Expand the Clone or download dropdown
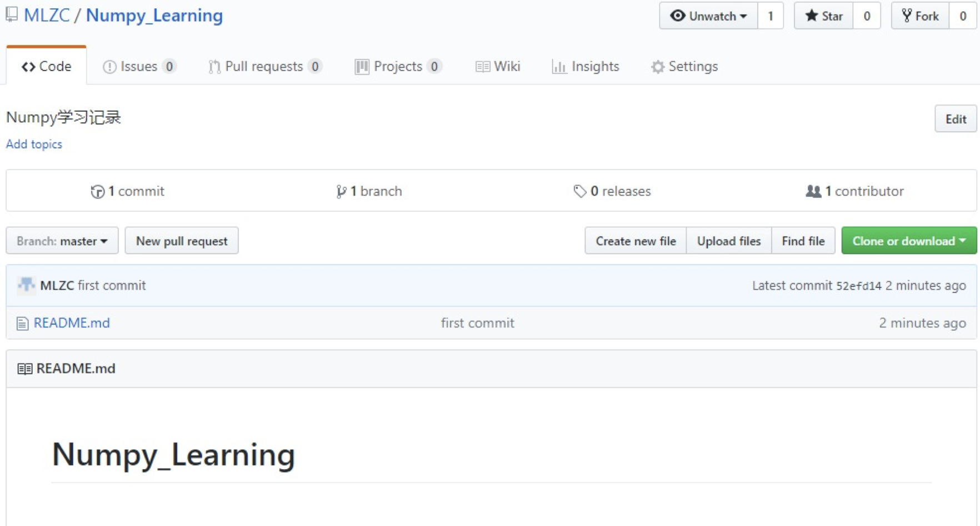The image size is (980, 526). (909, 240)
